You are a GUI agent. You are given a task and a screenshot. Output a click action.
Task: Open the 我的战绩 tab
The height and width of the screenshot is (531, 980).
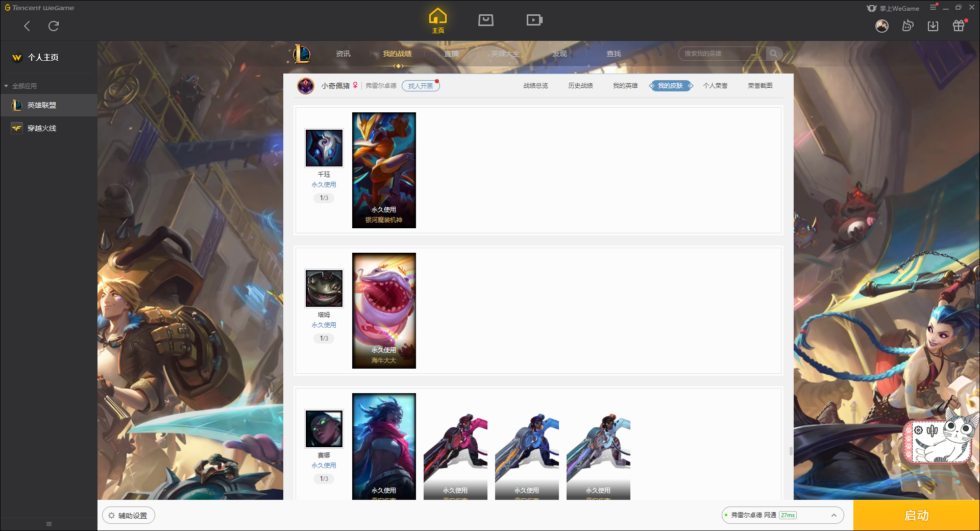point(397,54)
